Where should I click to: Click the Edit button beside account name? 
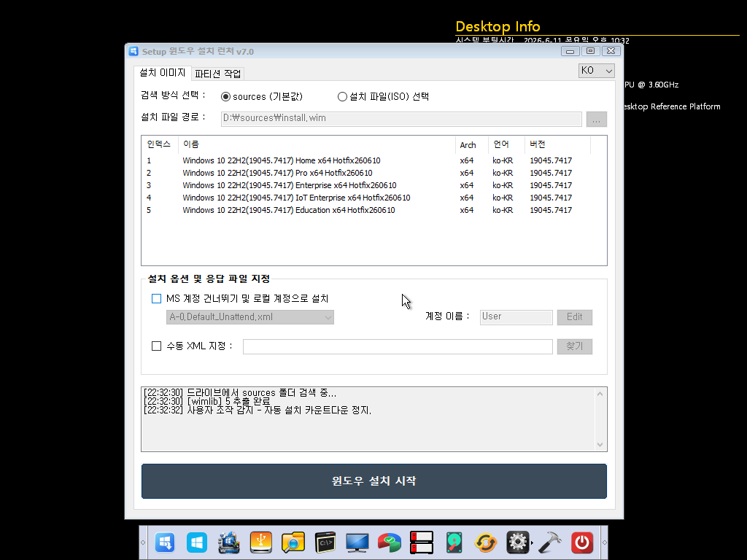click(x=575, y=317)
